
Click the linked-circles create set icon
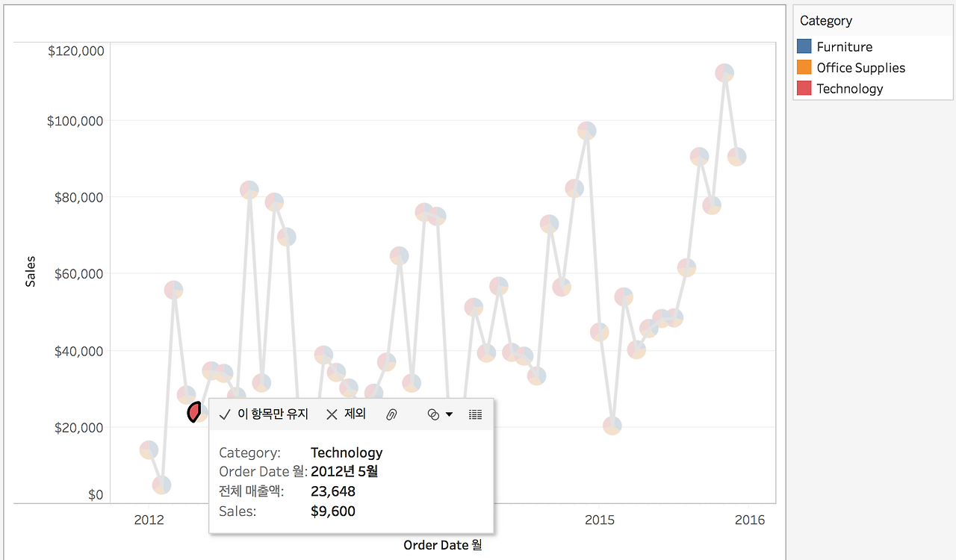(433, 414)
